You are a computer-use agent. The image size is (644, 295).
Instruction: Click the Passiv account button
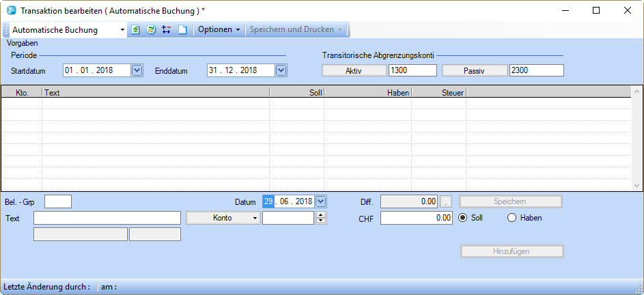(x=475, y=70)
